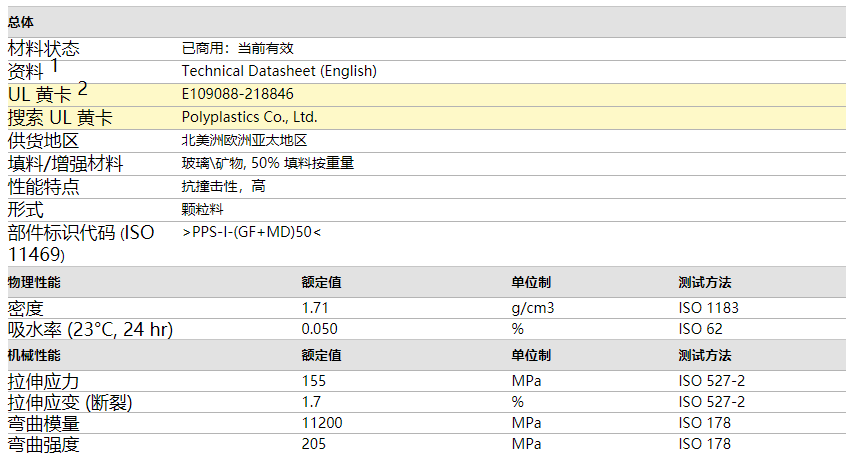The width and height of the screenshot is (847, 462).
Task: Click the g/cm3 unit cell
Action: tap(532, 308)
